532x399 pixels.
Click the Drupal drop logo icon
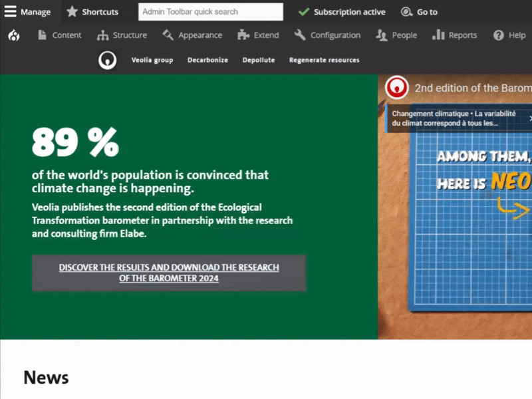[x=14, y=36]
